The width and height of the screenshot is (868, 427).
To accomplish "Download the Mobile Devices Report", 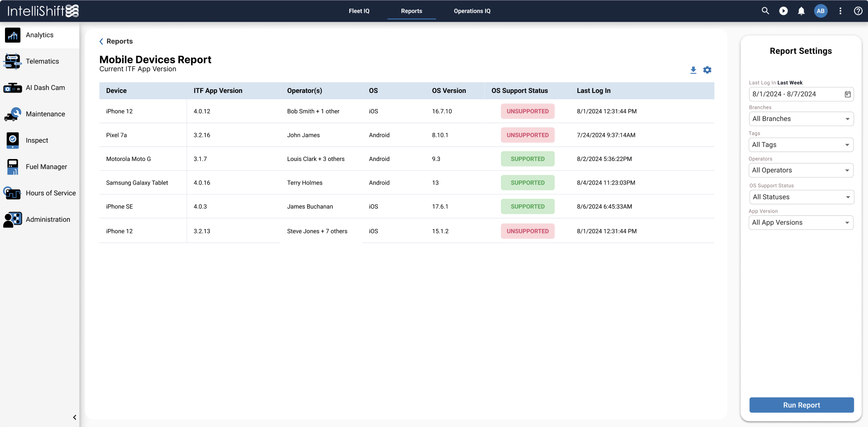I will tap(693, 70).
